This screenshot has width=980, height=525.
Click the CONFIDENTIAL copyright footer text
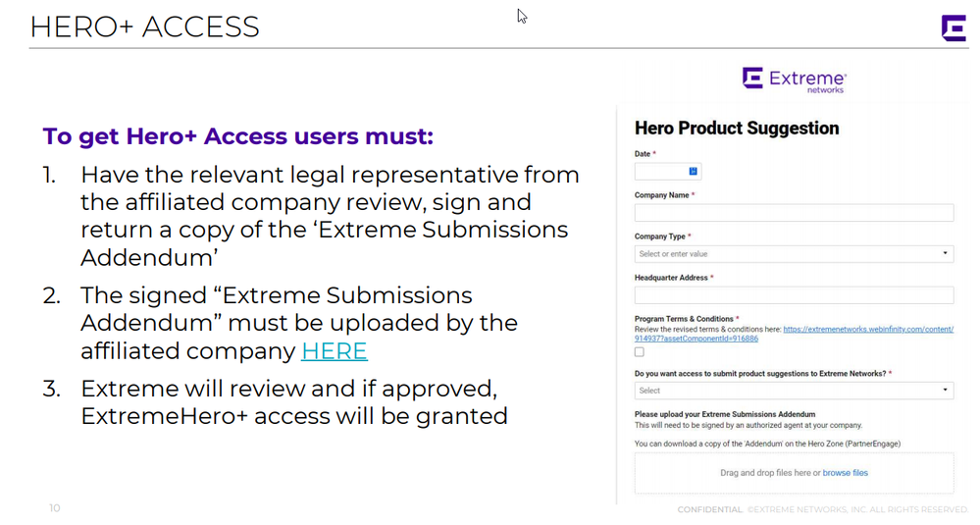(822, 509)
